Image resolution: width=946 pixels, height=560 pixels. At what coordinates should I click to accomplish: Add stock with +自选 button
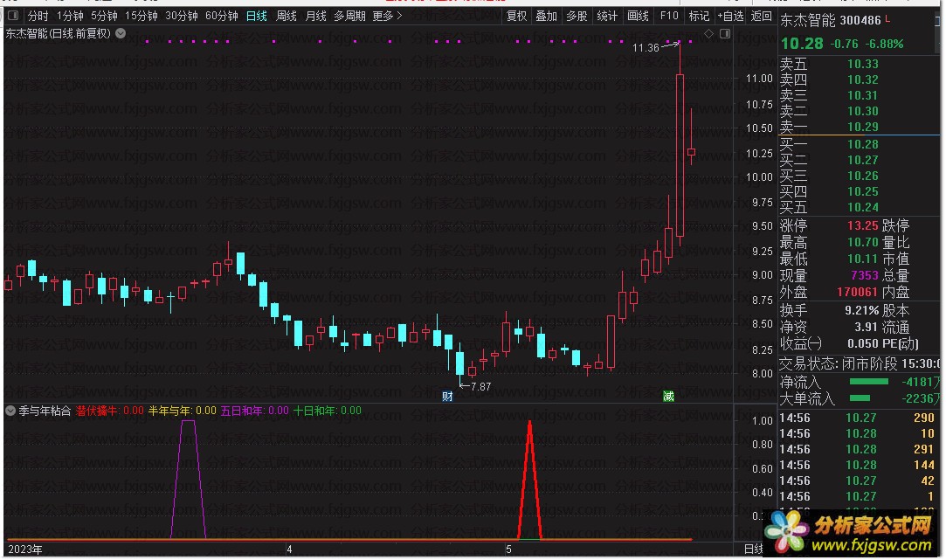[730, 17]
